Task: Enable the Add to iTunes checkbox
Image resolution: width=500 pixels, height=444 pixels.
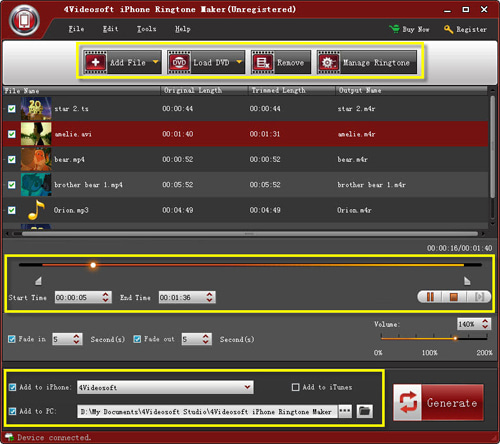Action: pyautogui.click(x=295, y=387)
